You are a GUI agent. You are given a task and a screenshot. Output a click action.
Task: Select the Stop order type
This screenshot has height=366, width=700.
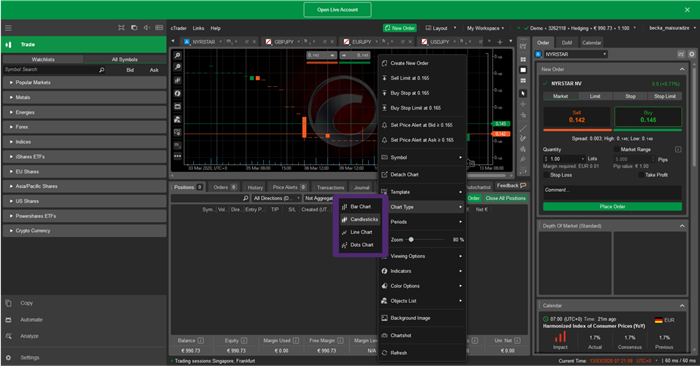630,96
